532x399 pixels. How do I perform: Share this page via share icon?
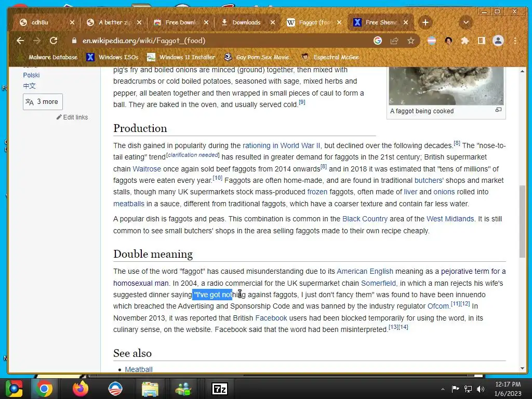394,41
